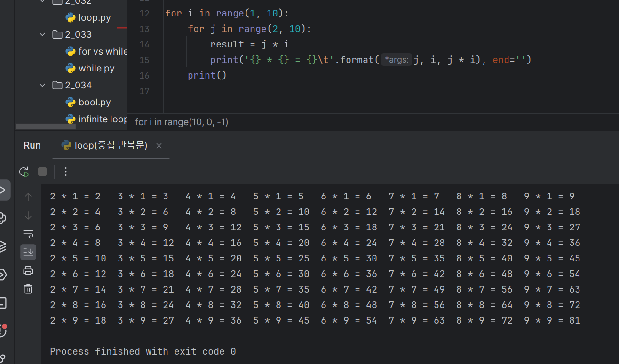Image resolution: width=619 pixels, height=364 pixels.
Task: Click 'print()' on line 16
Action: click(x=207, y=75)
